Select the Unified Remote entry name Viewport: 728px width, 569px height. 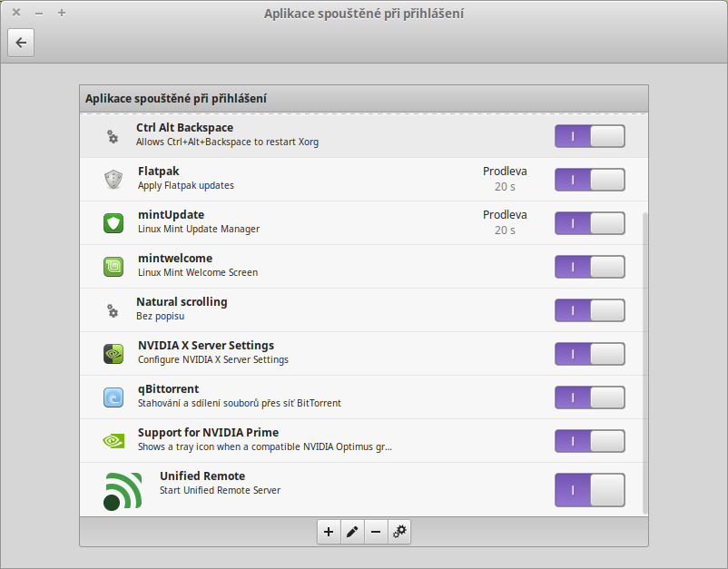pyautogui.click(x=202, y=476)
